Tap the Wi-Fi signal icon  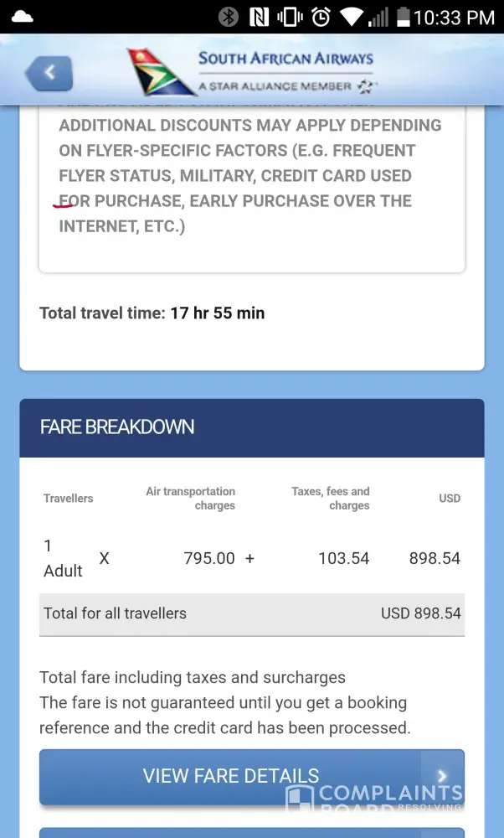[352, 17]
